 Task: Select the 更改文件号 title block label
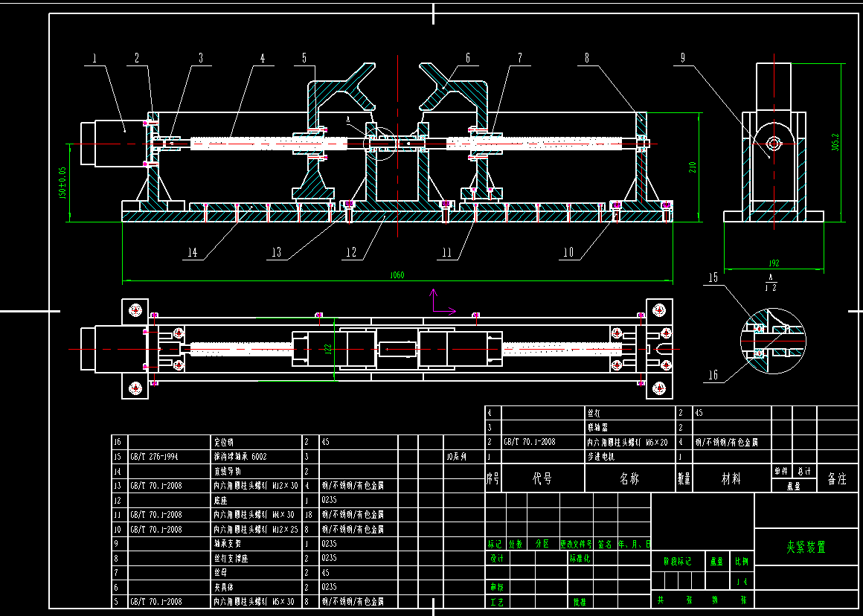tap(577, 544)
